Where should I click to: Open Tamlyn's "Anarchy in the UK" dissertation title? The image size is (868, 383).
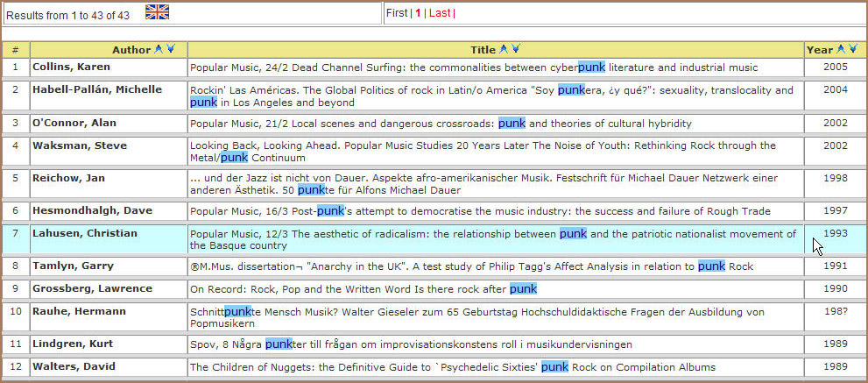(471, 266)
